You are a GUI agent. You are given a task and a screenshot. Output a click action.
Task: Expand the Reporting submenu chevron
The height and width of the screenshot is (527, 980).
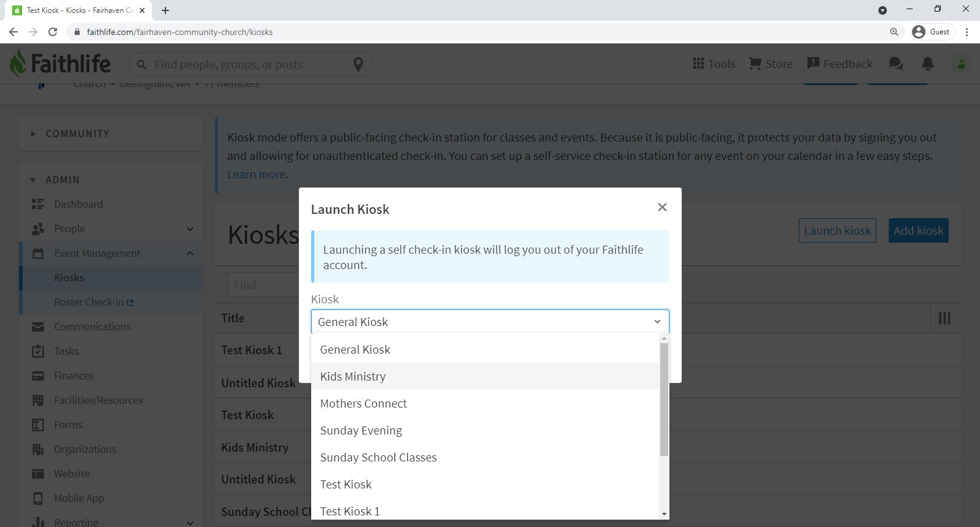point(190,523)
